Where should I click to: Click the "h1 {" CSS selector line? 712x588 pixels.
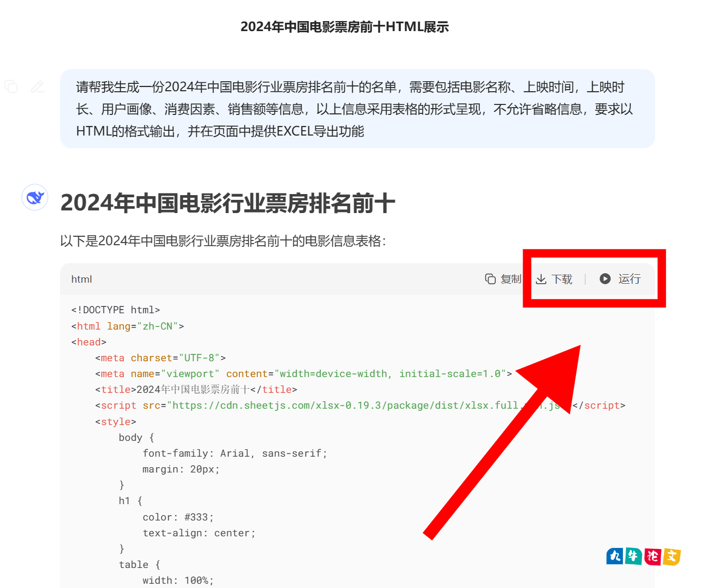(x=131, y=501)
